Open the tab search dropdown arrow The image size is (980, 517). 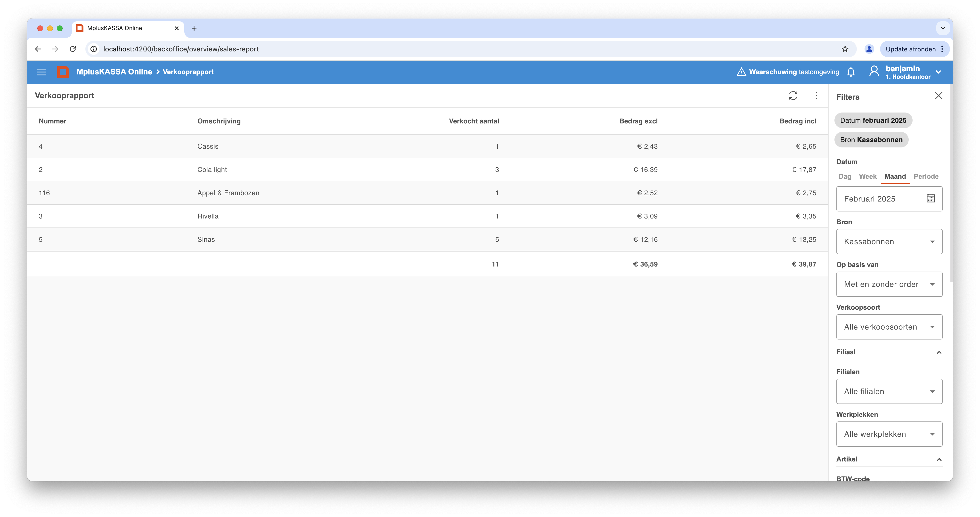pos(943,28)
